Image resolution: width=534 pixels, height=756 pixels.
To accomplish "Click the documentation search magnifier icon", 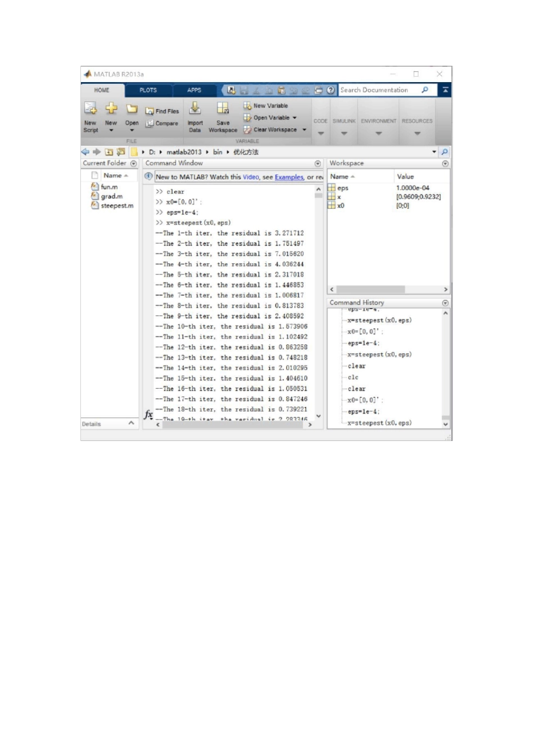I will tap(425, 90).
